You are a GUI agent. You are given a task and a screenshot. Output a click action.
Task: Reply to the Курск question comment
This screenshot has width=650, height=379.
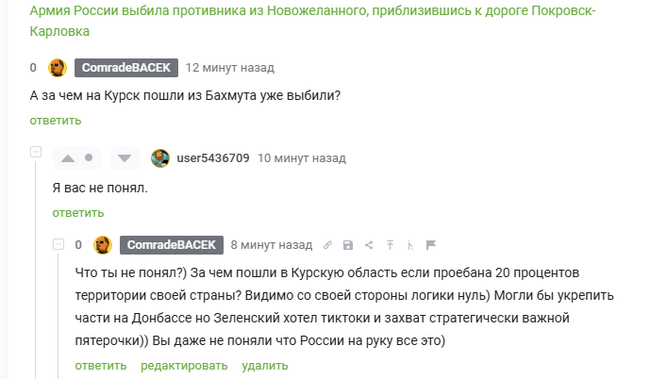pyautogui.click(x=56, y=121)
